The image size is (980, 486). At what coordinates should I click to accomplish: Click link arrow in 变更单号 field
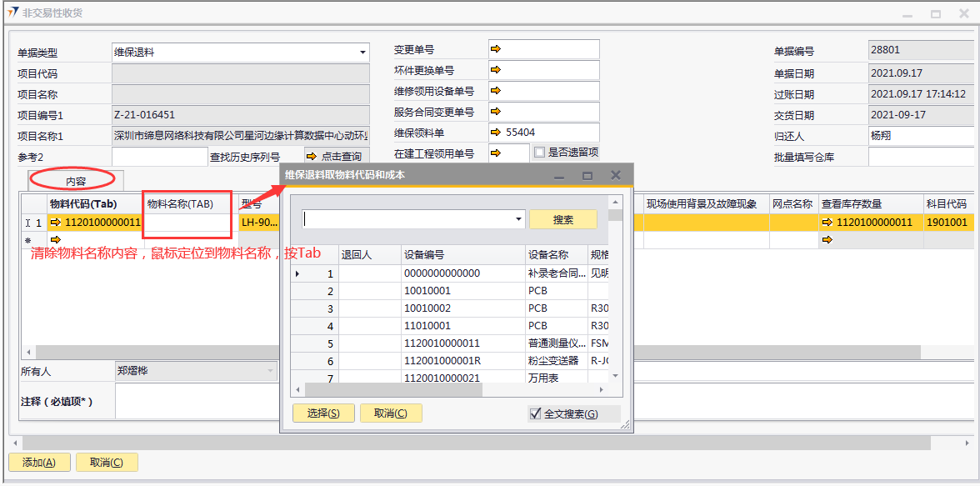495,50
